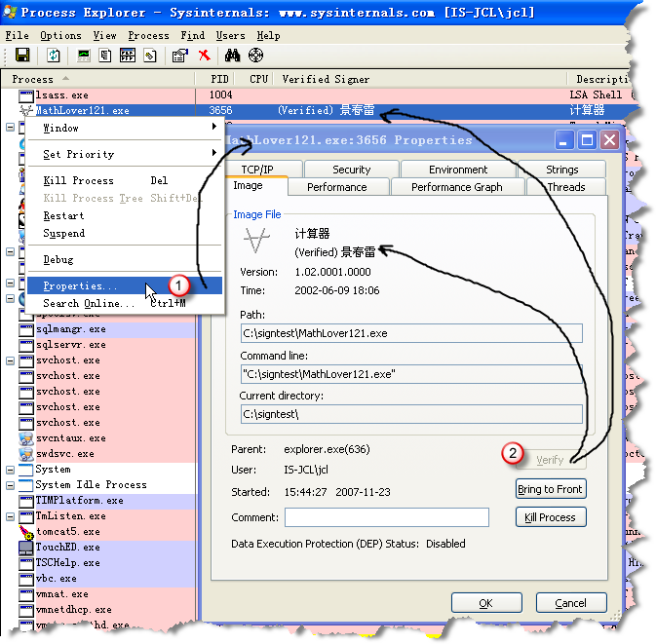Open the Find menu
The image size is (656, 644).
(x=192, y=35)
